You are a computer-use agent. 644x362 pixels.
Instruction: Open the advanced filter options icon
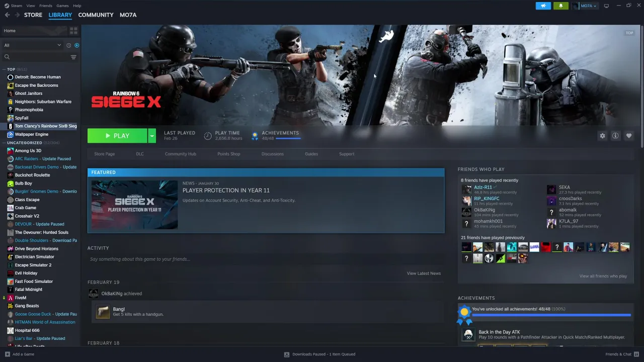click(x=73, y=57)
